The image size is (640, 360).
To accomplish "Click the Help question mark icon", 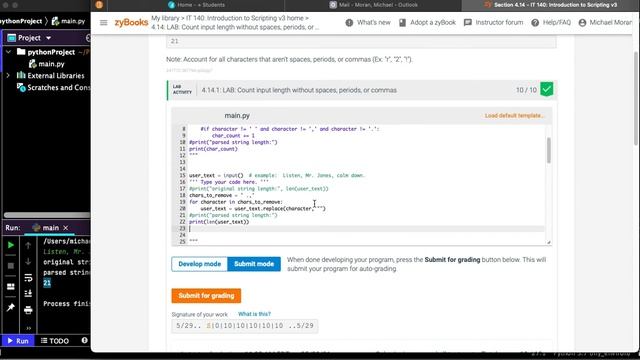I will point(535,22).
